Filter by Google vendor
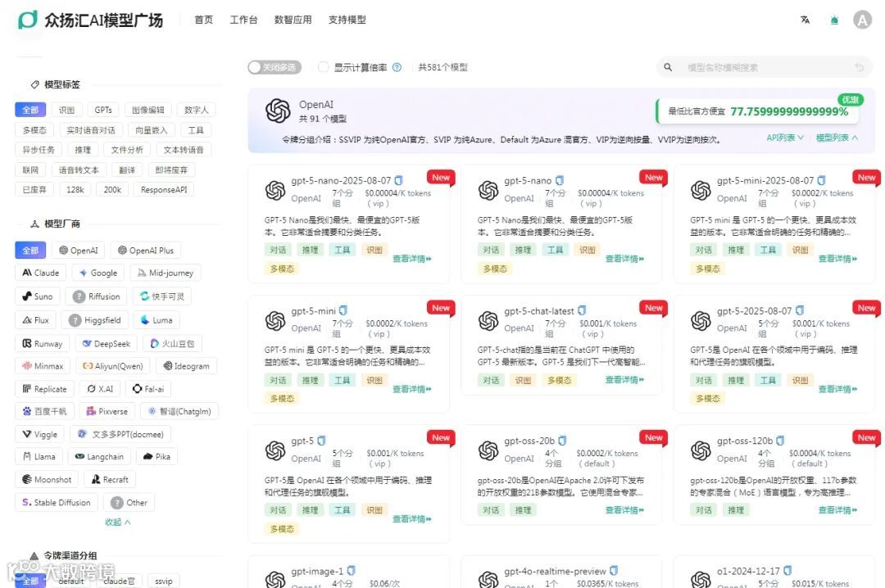The image size is (885, 588). [98, 273]
